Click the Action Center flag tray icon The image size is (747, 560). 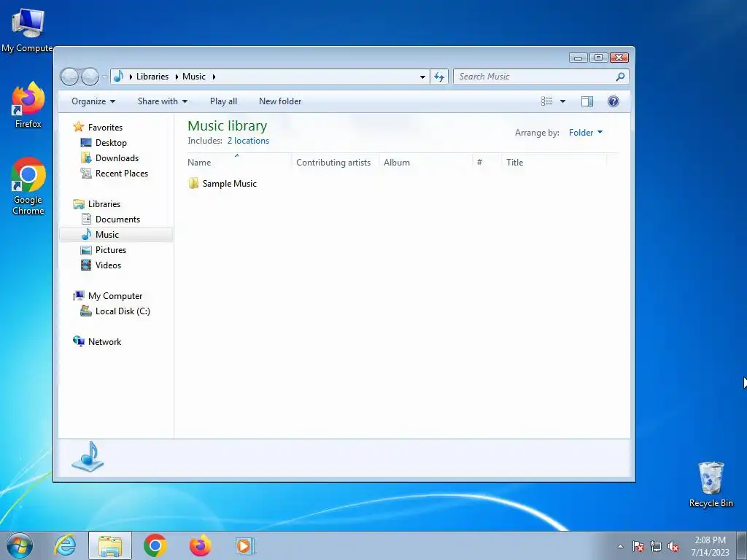coord(638,546)
